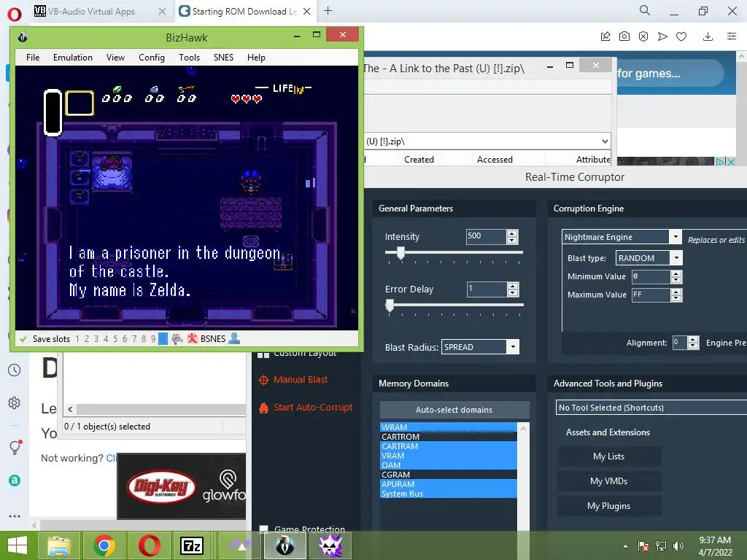747x560 pixels.
Task: Click the Error Delay slider handle
Action: pos(390,306)
